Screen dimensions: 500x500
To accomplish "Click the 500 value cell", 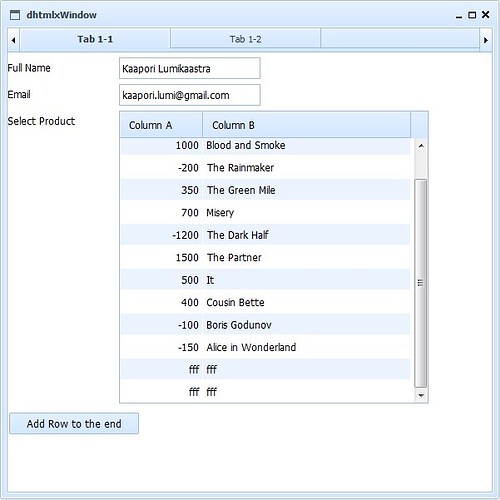I will (162, 280).
